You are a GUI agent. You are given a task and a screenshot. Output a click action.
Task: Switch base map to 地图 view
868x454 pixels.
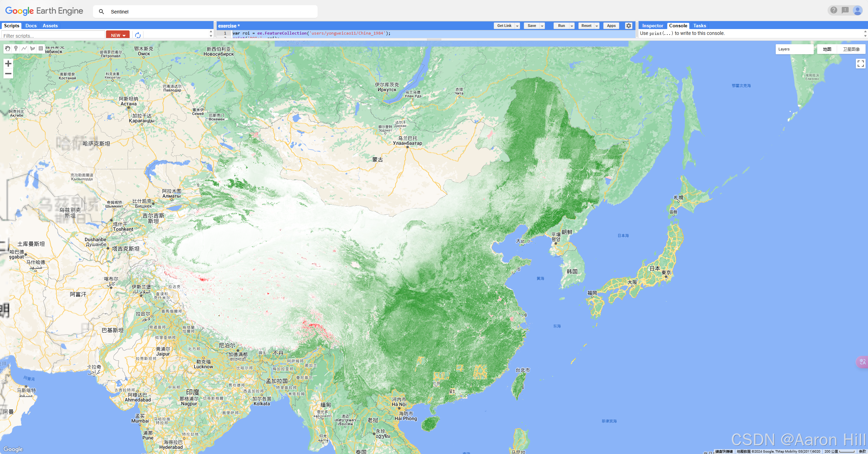pos(827,49)
